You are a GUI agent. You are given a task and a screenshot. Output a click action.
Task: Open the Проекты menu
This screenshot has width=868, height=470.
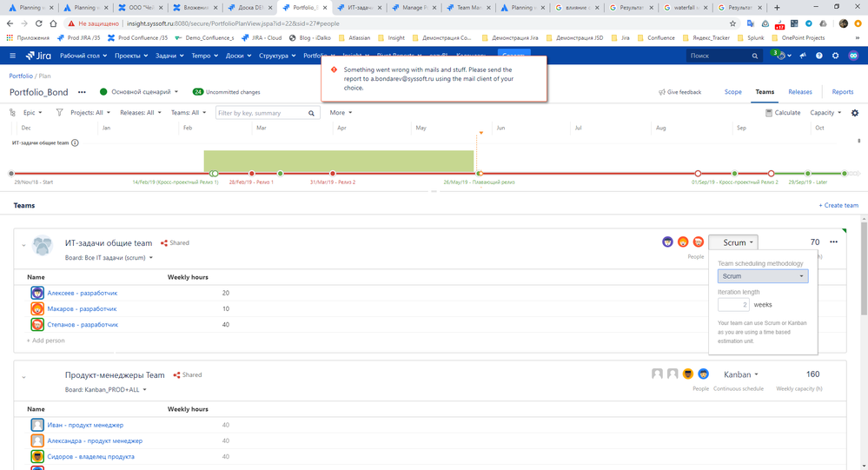pos(131,56)
